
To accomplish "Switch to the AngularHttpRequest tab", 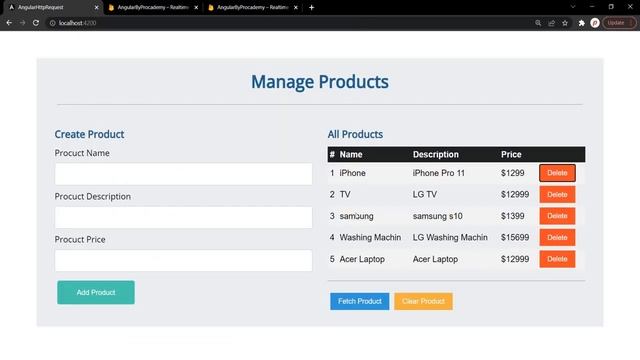I will [53, 7].
